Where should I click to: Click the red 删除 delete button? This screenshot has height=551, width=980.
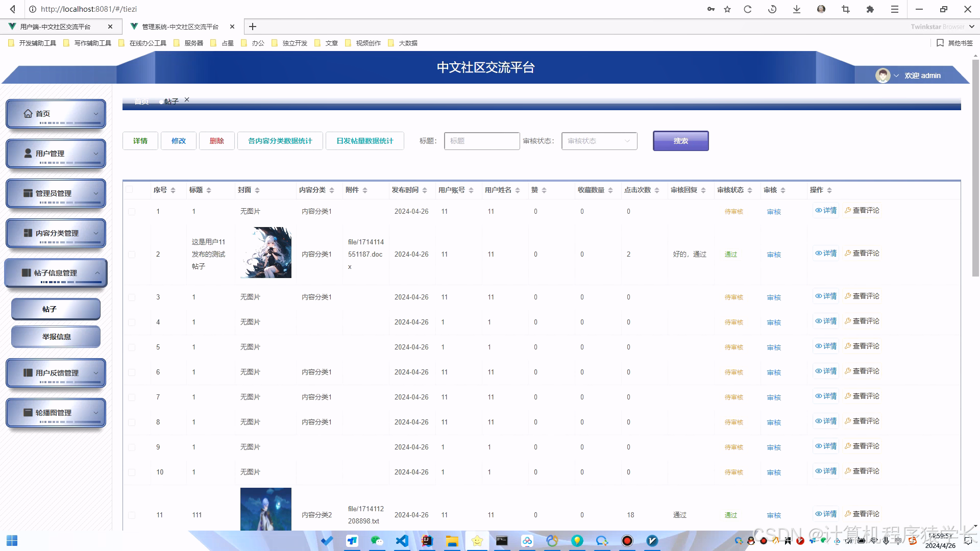pyautogui.click(x=216, y=140)
